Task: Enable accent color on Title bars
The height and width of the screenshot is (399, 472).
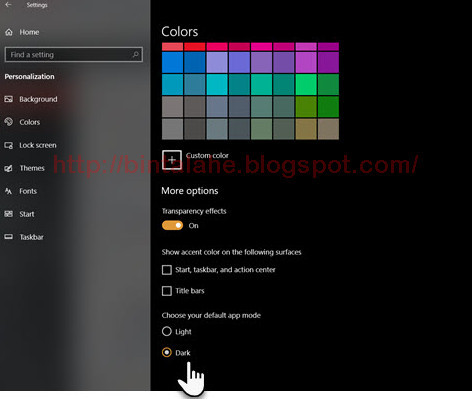Action: 167,291
